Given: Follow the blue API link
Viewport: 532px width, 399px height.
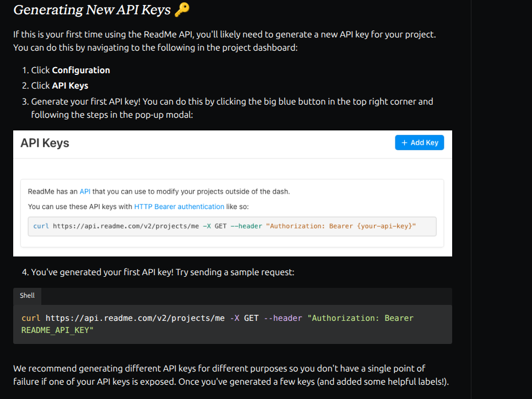Looking at the screenshot, I should (85, 192).
